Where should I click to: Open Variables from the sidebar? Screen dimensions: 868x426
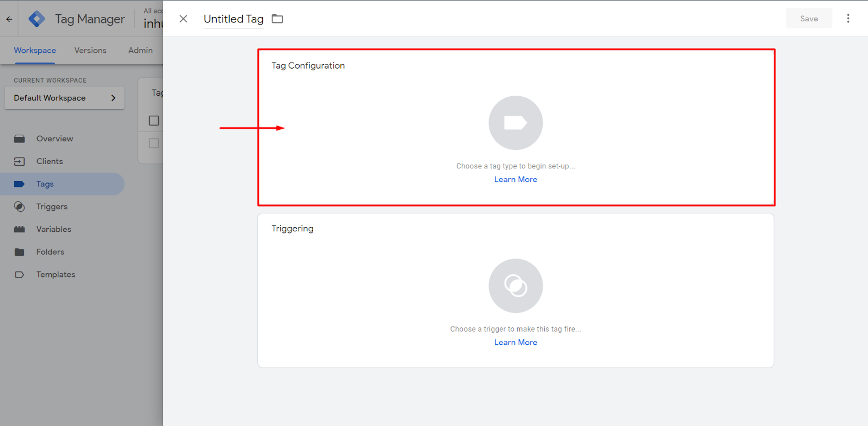54,229
